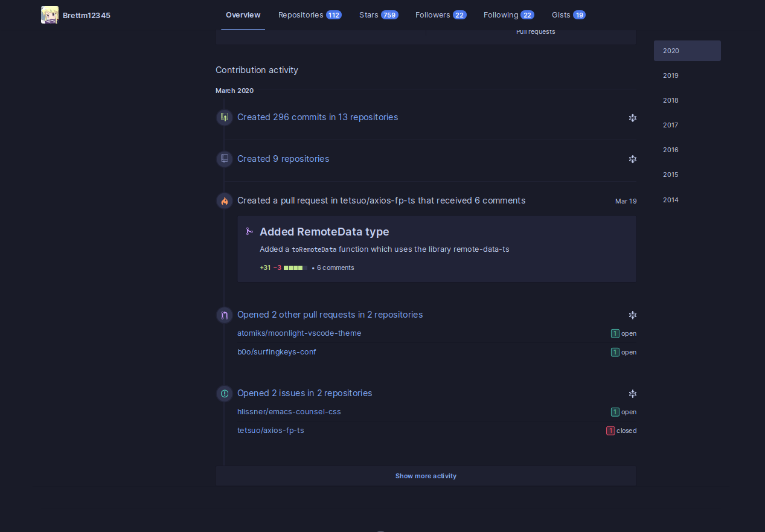The image size is (765, 532).
Task: Click the repository icon beside "Created 9 repositories"
Action: click(x=224, y=159)
